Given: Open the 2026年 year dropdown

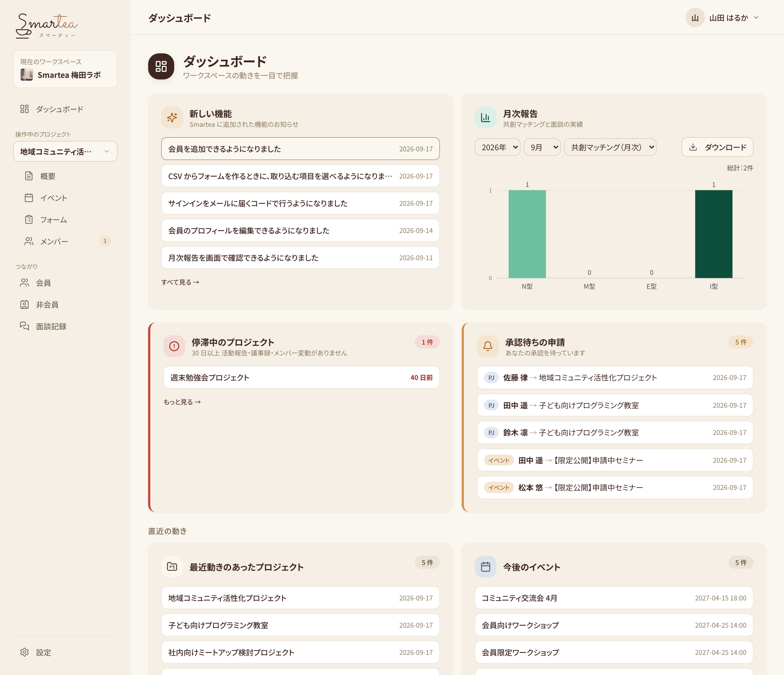Looking at the screenshot, I should coord(497,147).
